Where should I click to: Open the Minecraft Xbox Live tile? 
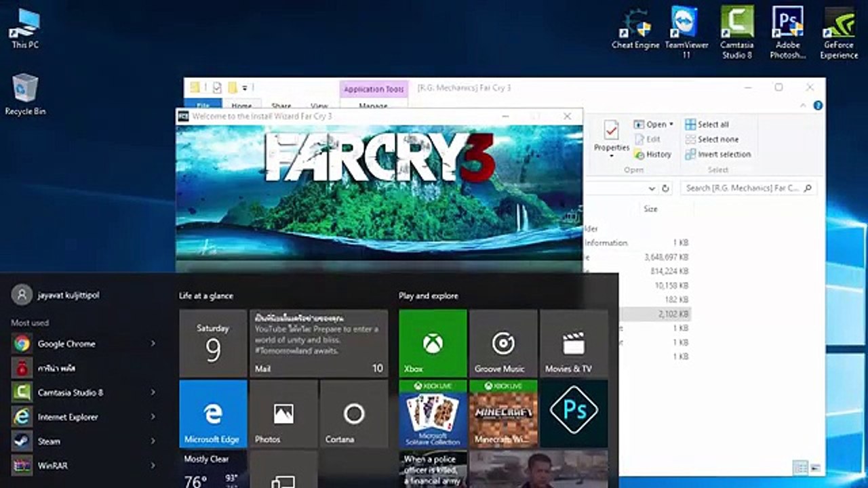click(503, 413)
